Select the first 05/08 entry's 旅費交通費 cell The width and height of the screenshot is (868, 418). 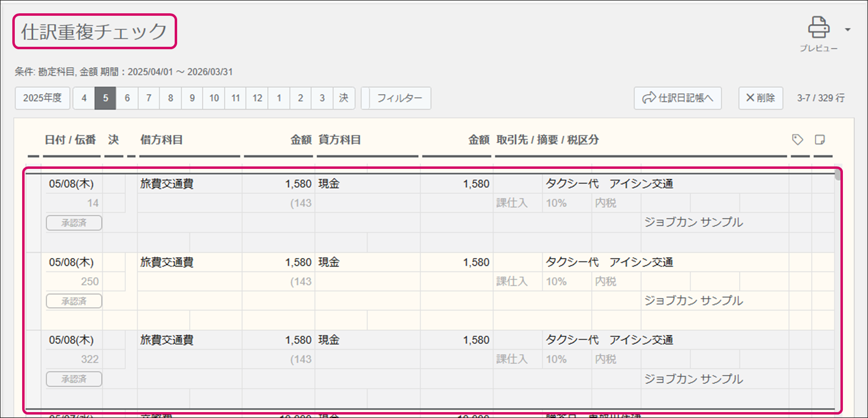167,184
